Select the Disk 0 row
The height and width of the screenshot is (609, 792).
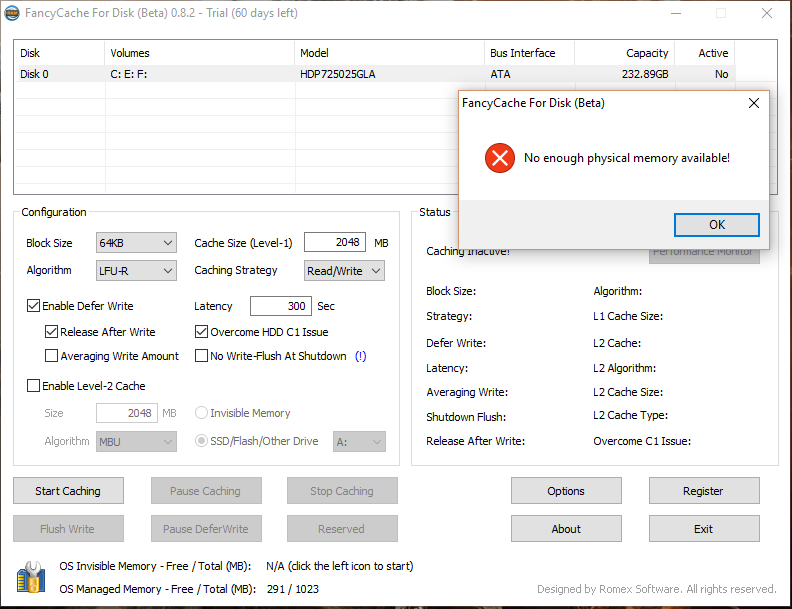click(376, 74)
